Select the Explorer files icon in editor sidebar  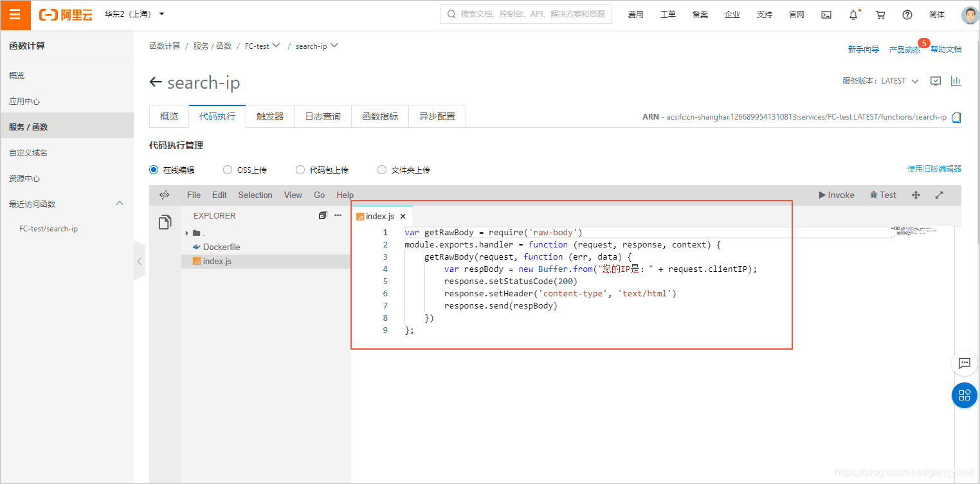pos(165,221)
